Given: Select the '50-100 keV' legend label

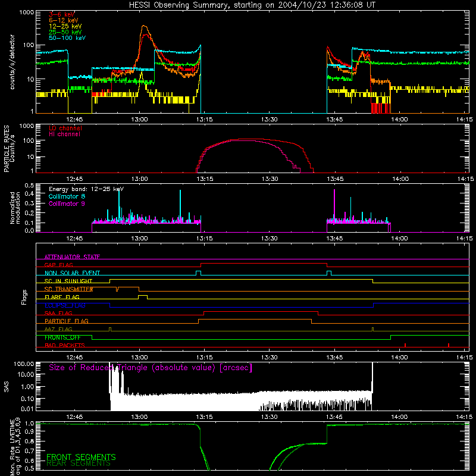Looking at the screenshot, I should click(x=67, y=38).
